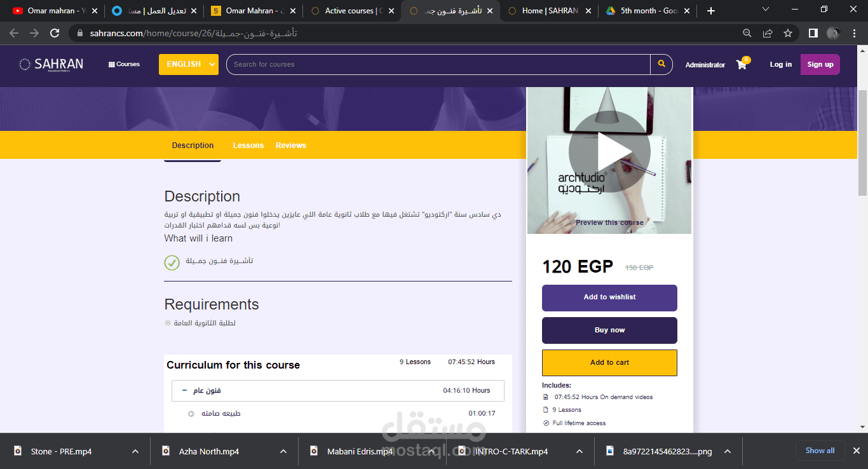Switch to the Reviews tab
The height and width of the screenshot is (469, 868).
click(290, 146)
